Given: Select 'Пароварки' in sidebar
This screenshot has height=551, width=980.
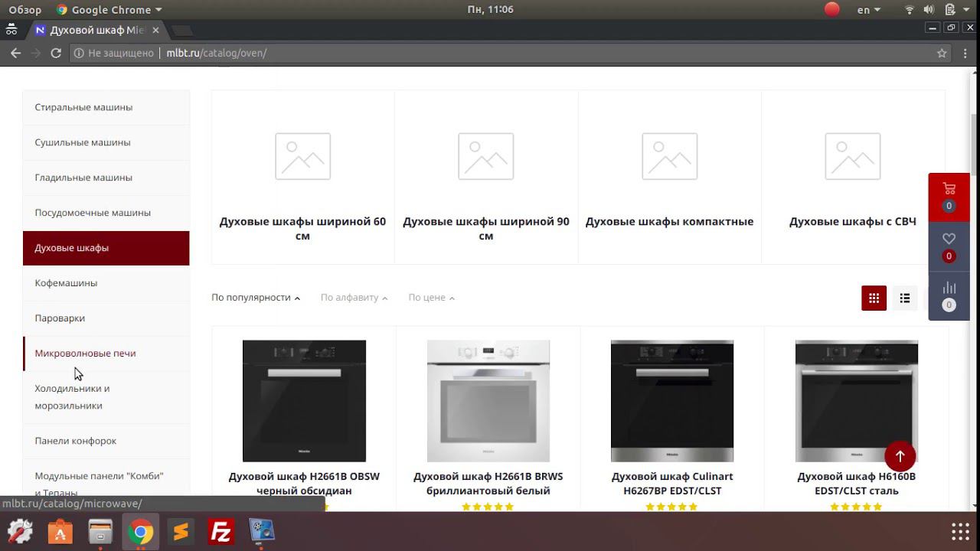Looking at the screenshot, I should pos(106,318).
